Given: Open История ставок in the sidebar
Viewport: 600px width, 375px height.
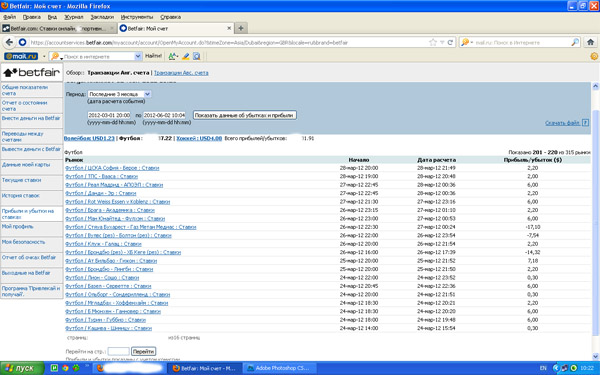Looking at the screenshot, I should click(x=21, y=196).
